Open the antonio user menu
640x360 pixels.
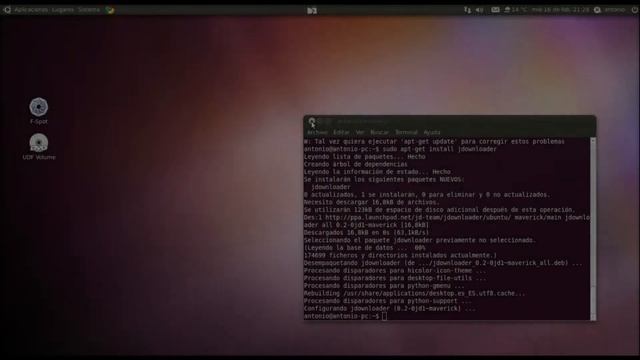pyautogui.click(x=610, y=10)
